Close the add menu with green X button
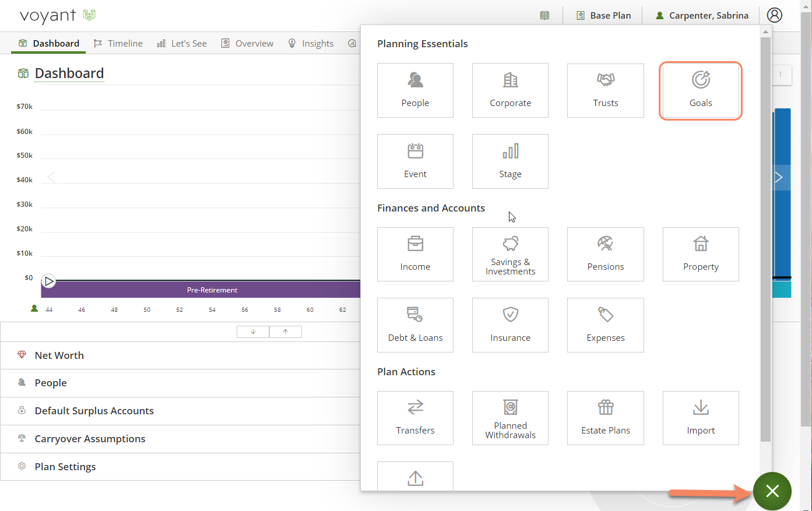 [x=772, y=491]
